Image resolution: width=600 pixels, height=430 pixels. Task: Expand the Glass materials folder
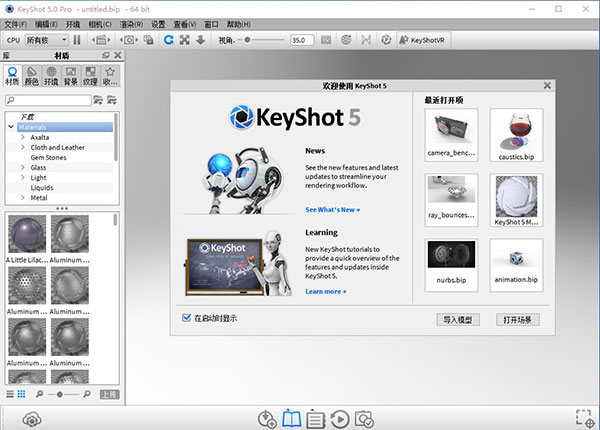22,167
